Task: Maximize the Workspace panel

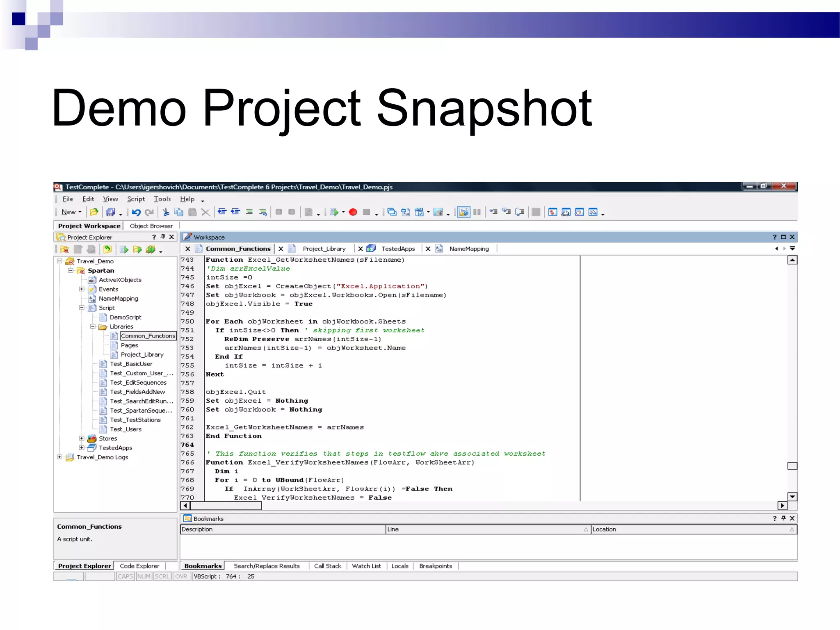Action: (x=783, y=237)
